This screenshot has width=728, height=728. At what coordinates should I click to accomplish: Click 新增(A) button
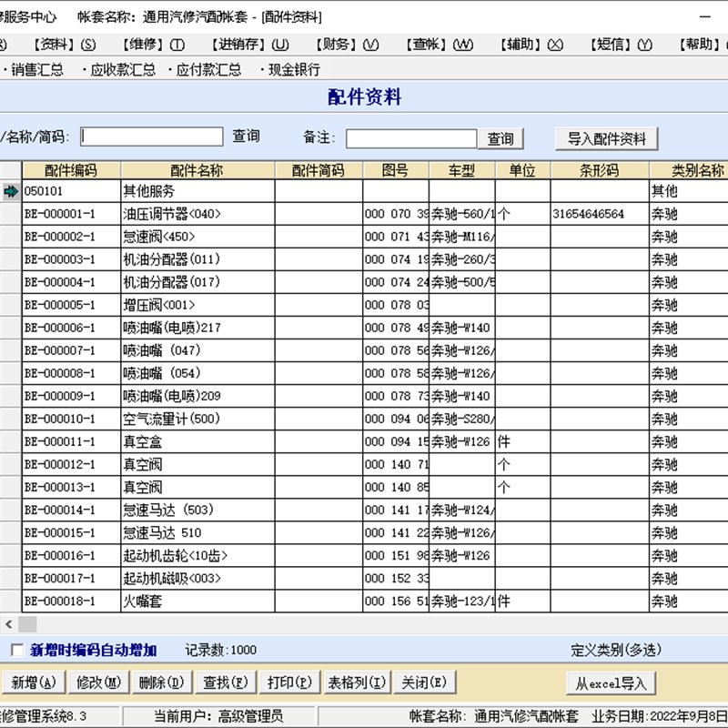tap(34, 682)
